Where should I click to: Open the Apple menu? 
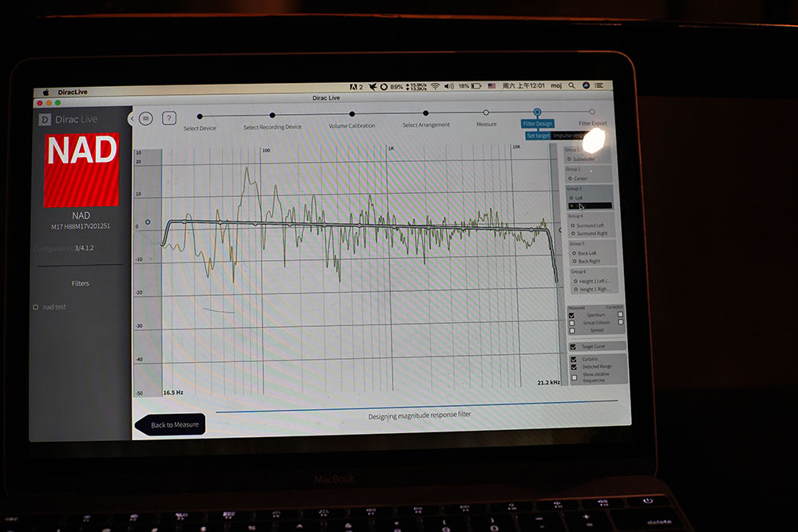point(45,93)
